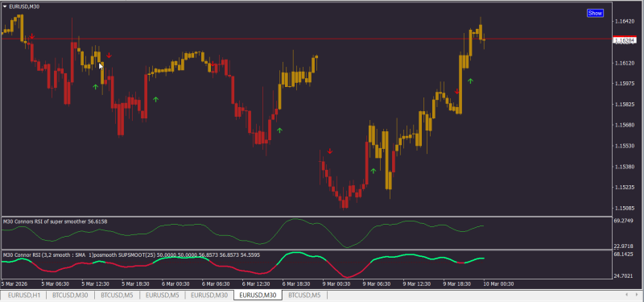Click the EURUSD,M30 chart title text
The width and height of the screenshot is (644, 302).
[x=24, y=6]
